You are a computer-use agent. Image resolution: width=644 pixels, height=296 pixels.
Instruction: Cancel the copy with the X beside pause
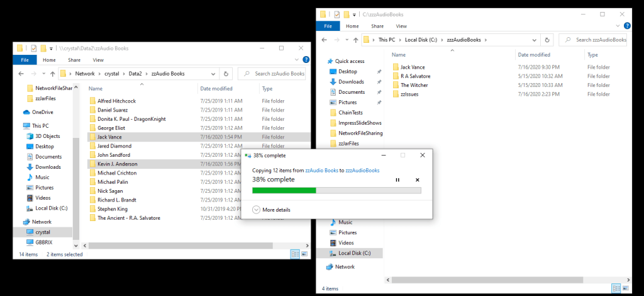click(418, 180)
